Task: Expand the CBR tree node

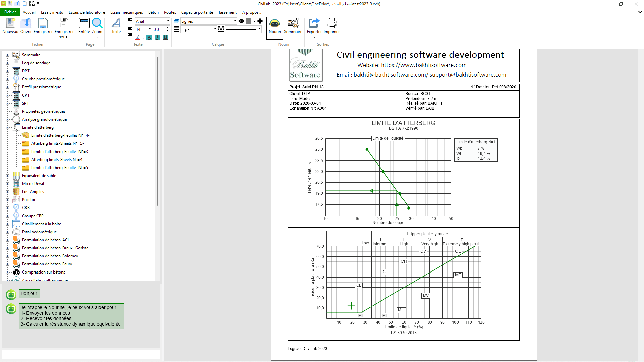Action: [x=7, y=208]
